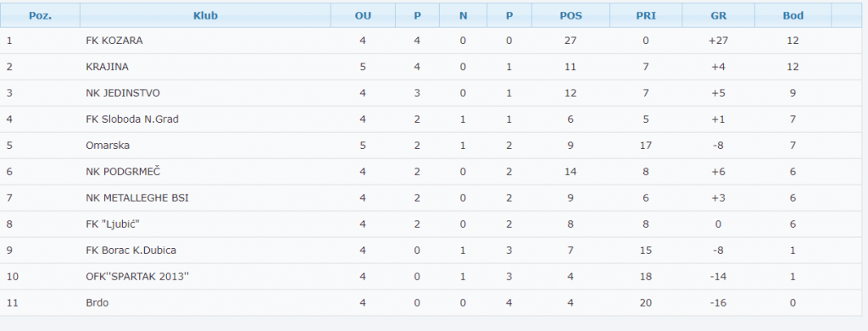868x331 pixels.
Task: Select NK JEDINSTVO club name
Action: click(x=123, y=93)
